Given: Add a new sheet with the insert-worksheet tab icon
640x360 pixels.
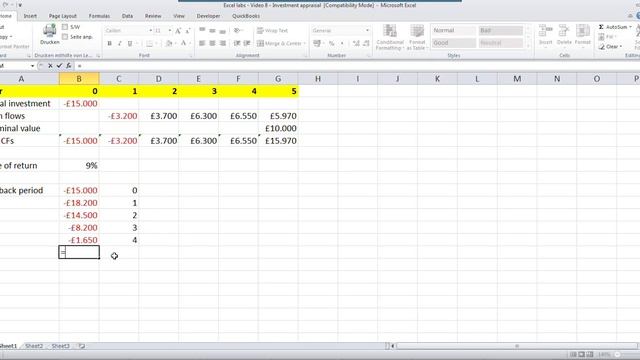Looking at the screenshot, I should tap(82, 346).
